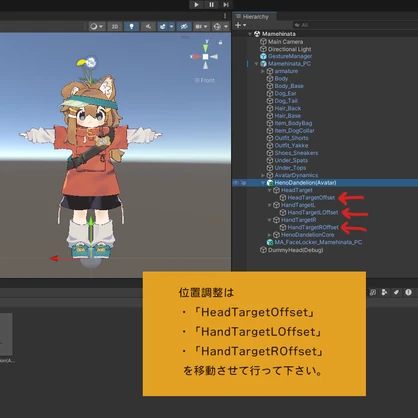Select the Shoes_Sneakers object
The image size is (418, 418).
(296, 153)
